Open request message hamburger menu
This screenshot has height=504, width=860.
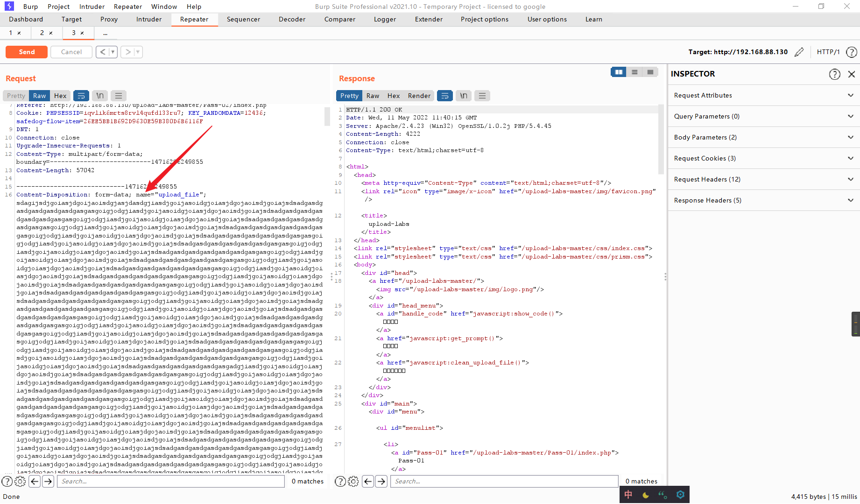point(119,96)
